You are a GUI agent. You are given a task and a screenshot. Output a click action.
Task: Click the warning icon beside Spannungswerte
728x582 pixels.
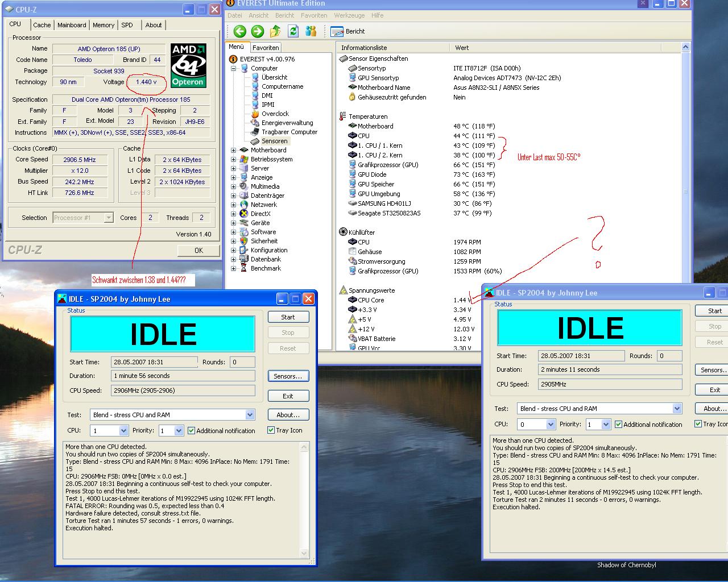click(x=343, y=290)
